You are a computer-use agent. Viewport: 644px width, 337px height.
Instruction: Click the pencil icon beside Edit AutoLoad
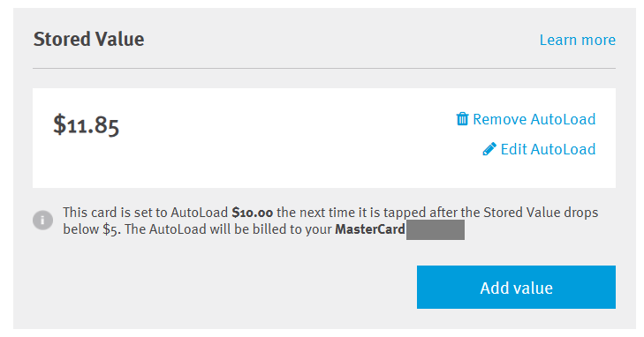click(x=489, y=149)
